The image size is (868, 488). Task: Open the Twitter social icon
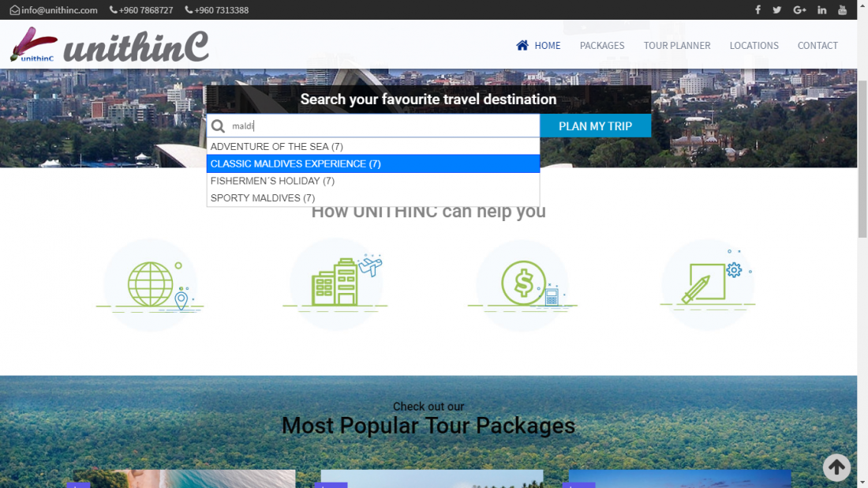[777, 10]
